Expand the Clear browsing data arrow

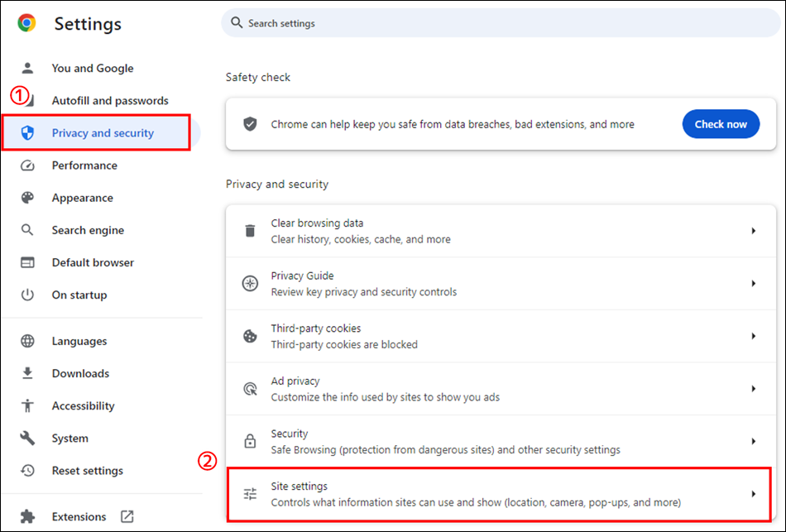click(x=754, y=231)
